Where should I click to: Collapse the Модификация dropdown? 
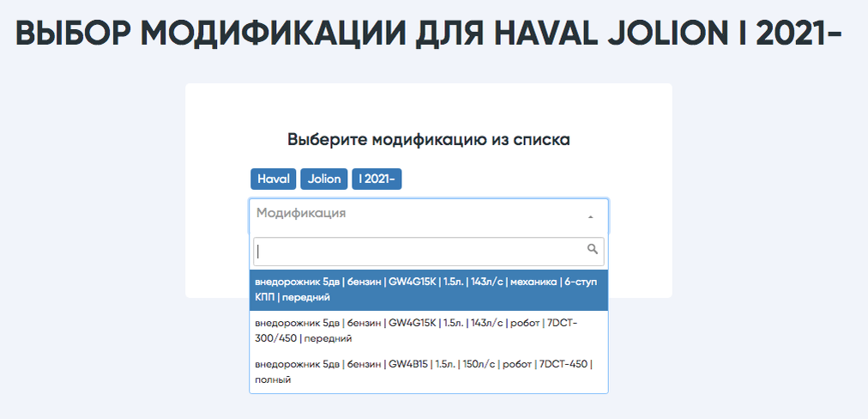pos(429,214)
